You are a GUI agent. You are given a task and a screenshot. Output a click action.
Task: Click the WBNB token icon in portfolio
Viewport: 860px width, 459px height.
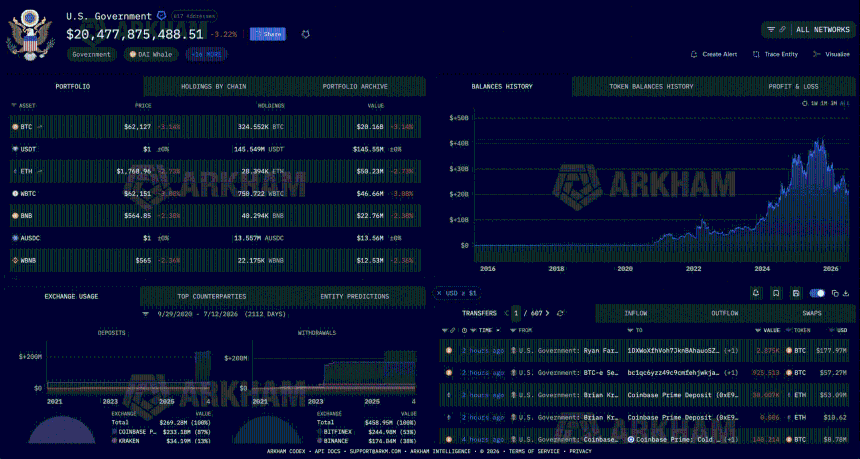(14, 260)
